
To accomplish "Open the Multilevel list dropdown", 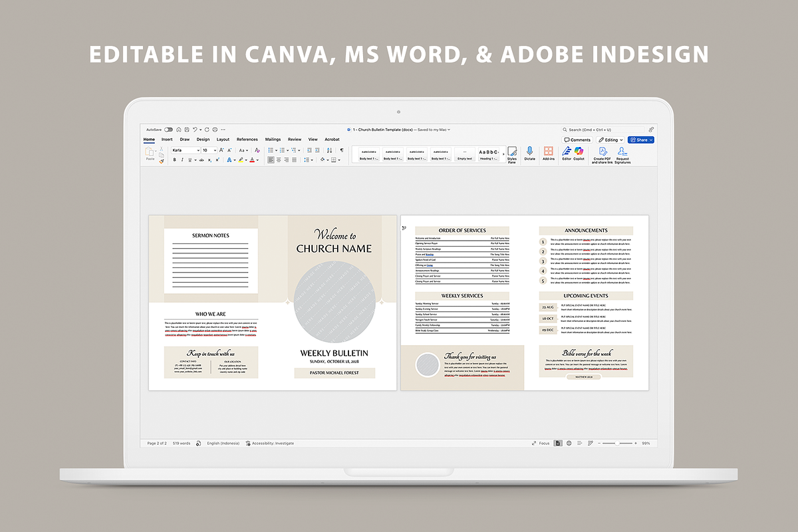I will click(x=299, y=150).
